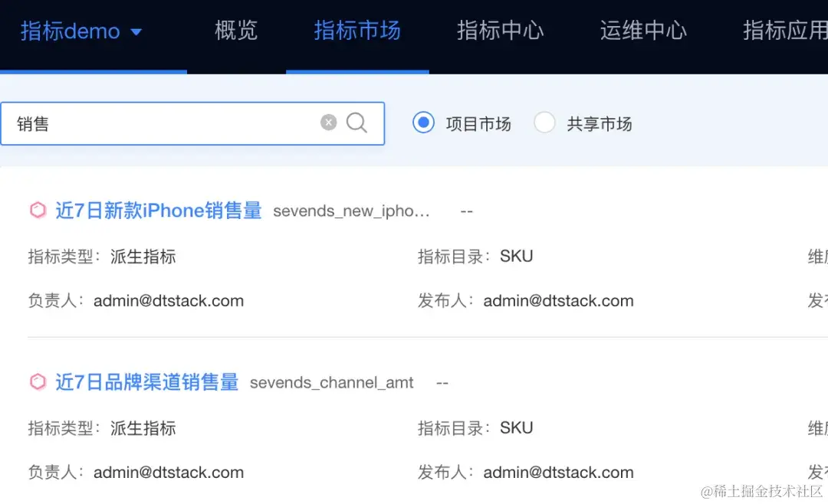Select the 共享市场 radio button

[x=544, y=123]
